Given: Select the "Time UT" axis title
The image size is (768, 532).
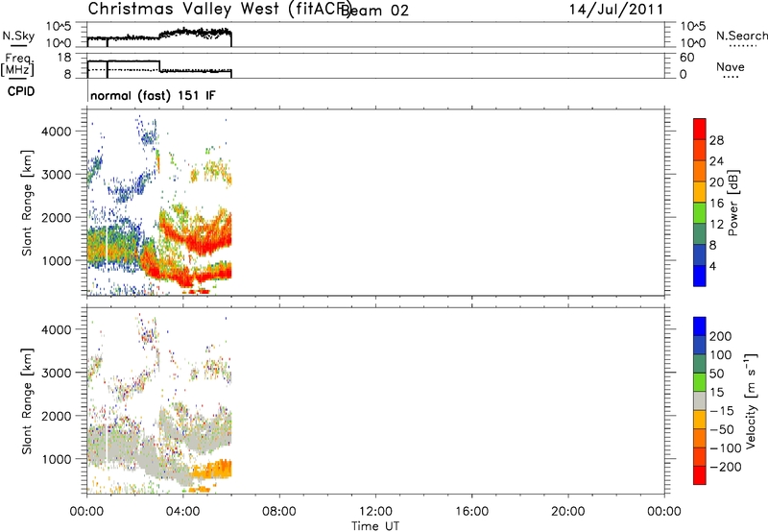Looking at the screenshot, I should (x=375, y=526).
